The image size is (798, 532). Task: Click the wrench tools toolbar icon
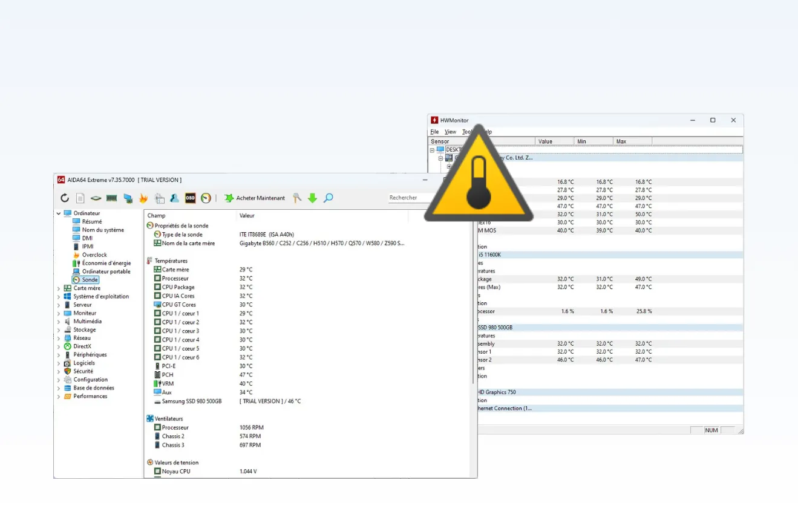coord(296,198)
